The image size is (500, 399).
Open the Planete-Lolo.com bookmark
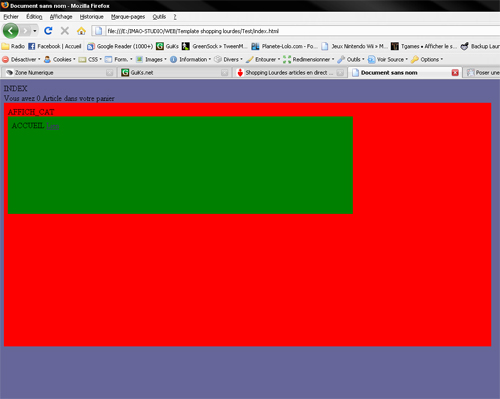(x=284, y=46)
